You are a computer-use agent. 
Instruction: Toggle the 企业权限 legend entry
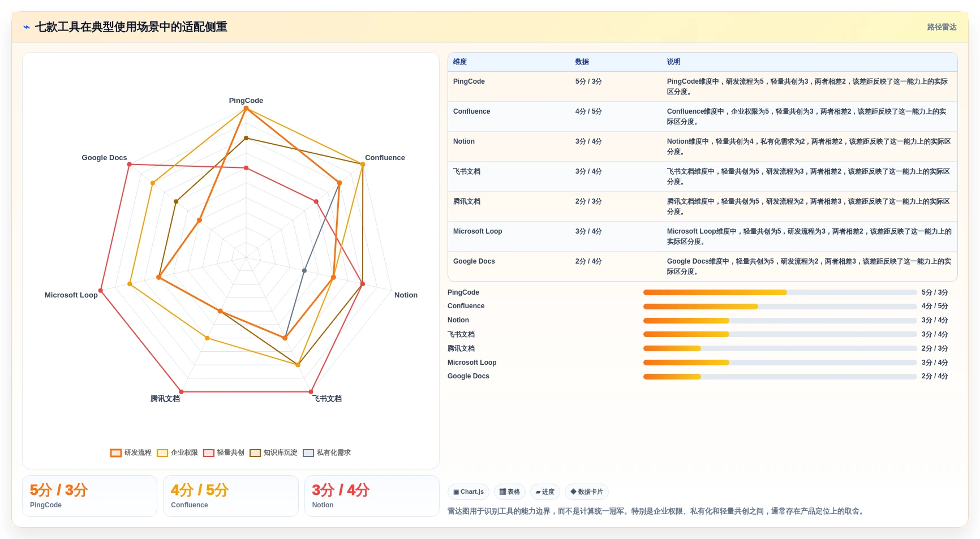click(x=178, y=452)
